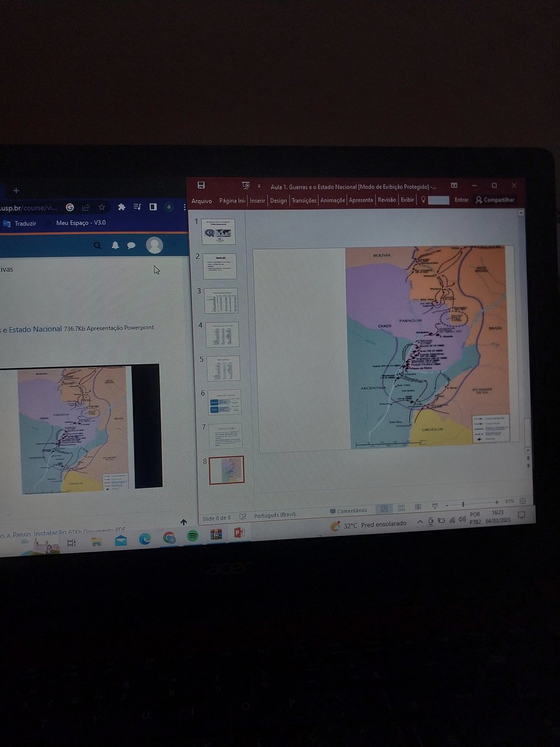Screen dimensions: 560x747
Task: Open the Arquivo menu
Action: [x=202, y=201]
